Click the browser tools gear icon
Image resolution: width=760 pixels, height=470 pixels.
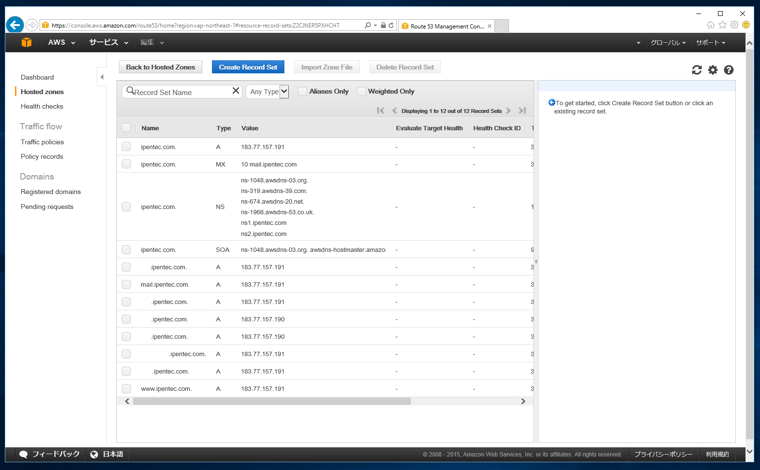[x=734, y=25]
